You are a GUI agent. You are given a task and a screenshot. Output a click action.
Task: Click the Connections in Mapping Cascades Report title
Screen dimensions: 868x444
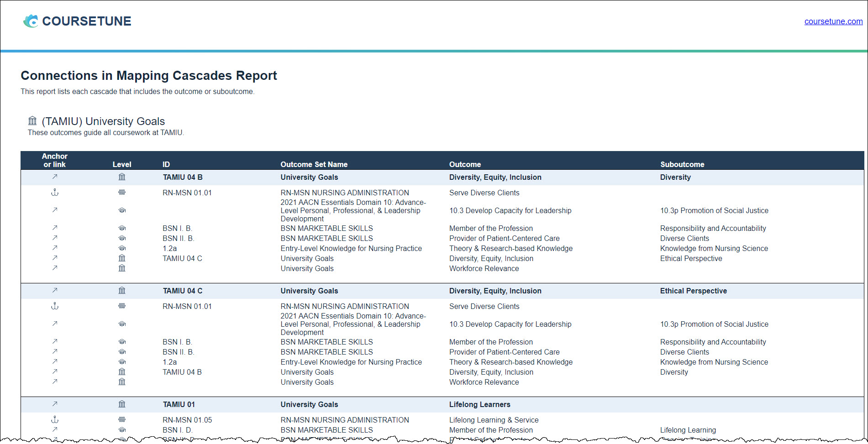click(x=149, y=75)
